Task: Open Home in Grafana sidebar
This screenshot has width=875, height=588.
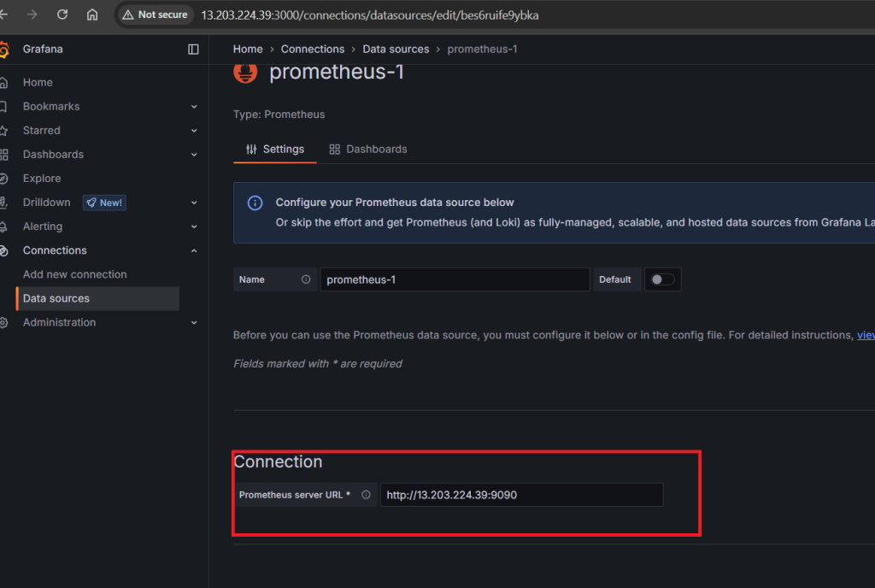Action: [x=38, y=82]
